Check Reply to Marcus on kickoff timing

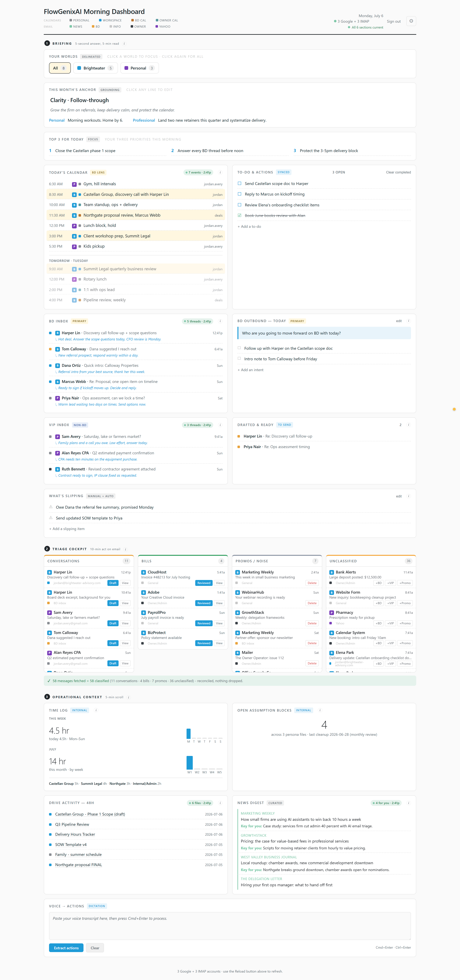239,194
